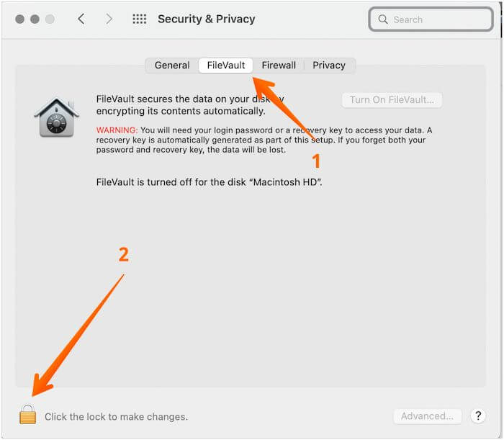504x440 pixels.
Task: Switch to the General tab
Action: (172, 66)
